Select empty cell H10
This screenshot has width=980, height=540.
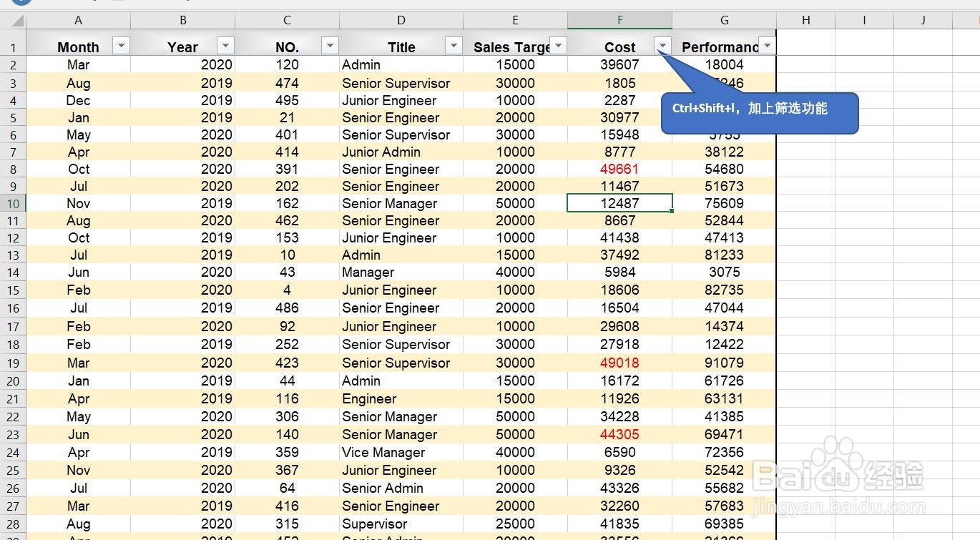point(805,203)
